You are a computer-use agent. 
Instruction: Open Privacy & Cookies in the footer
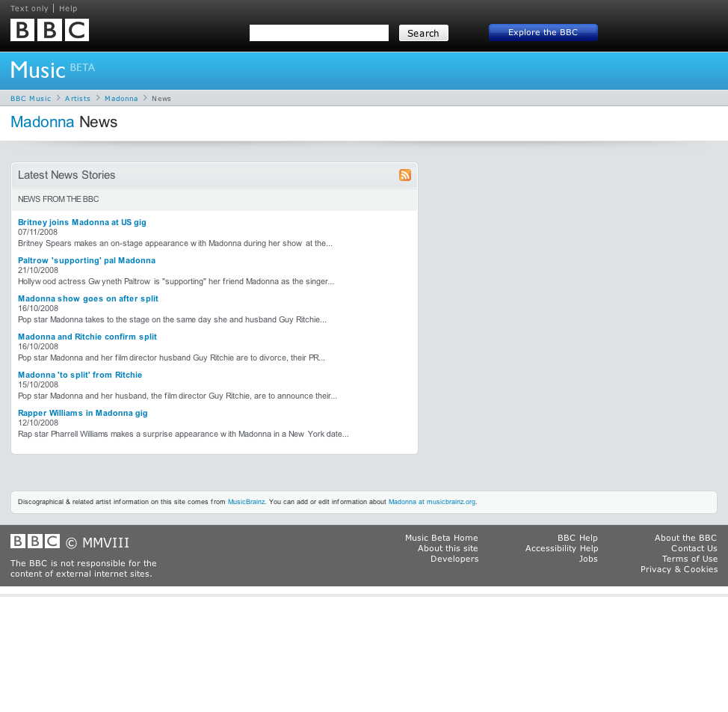[679, 569]
